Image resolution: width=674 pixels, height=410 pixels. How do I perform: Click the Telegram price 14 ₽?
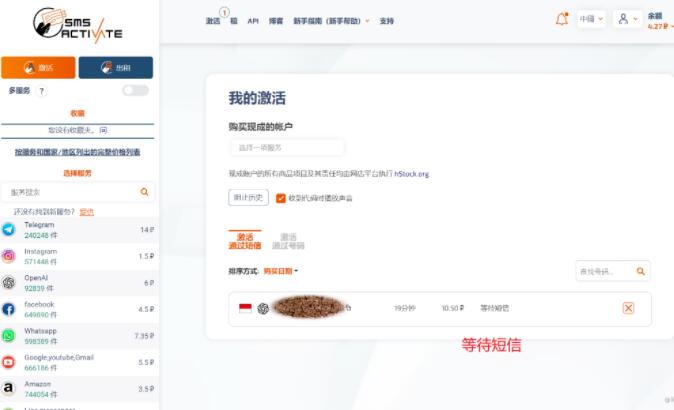click(147, 230)
